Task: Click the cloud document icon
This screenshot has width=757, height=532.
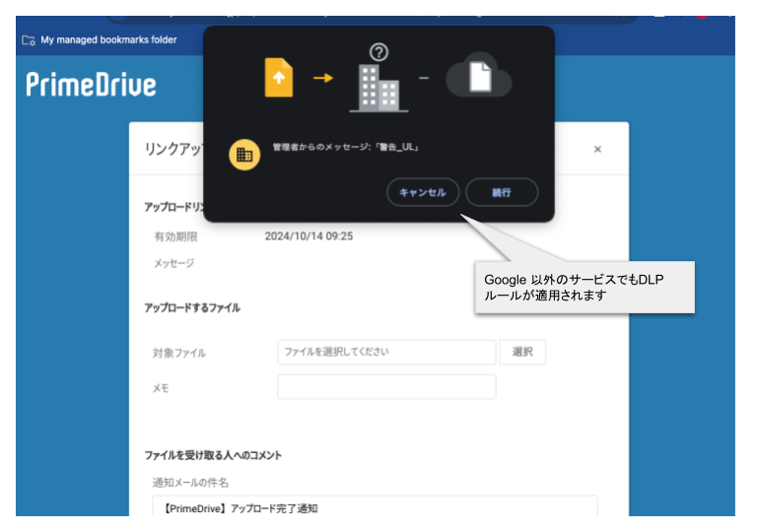Action: [479, 75]
